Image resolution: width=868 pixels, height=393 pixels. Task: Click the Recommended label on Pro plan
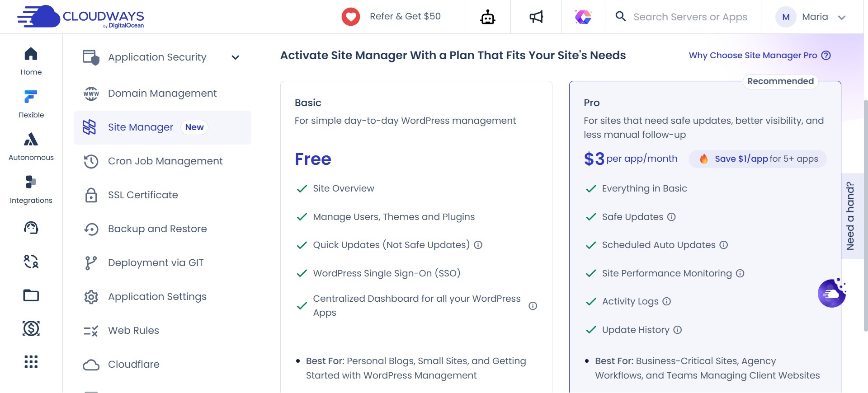pos(781,81)
